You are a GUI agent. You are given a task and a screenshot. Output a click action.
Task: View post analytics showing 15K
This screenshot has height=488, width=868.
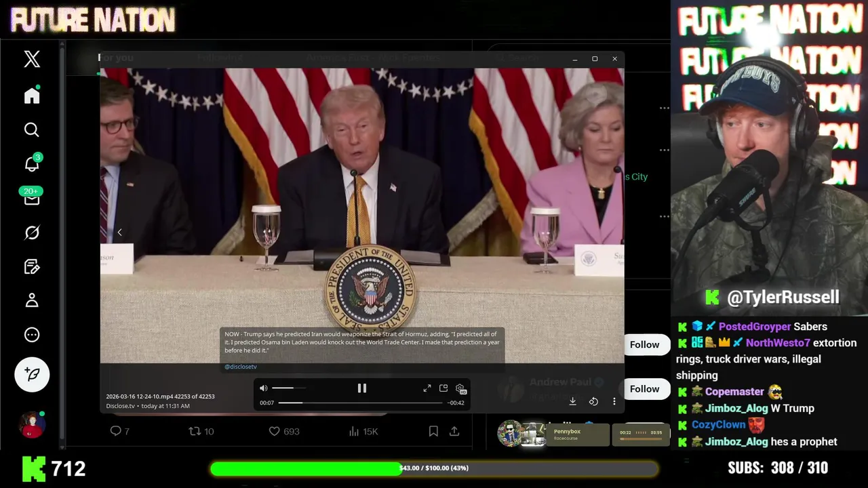coord(363,431)
